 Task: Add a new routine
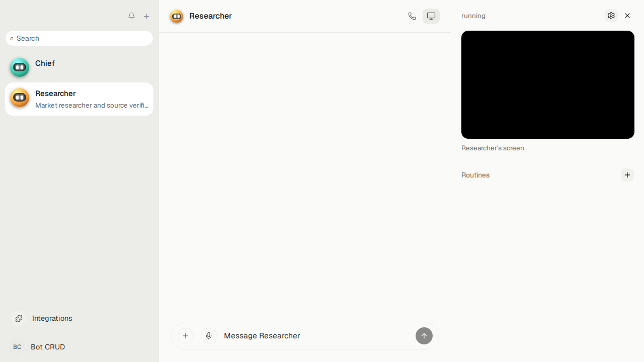click(x=627, y=175)
